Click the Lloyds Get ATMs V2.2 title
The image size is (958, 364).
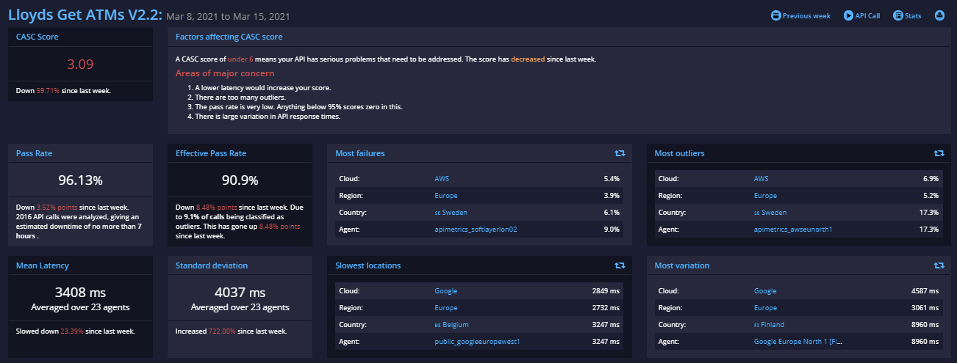(x=85, y=15)
